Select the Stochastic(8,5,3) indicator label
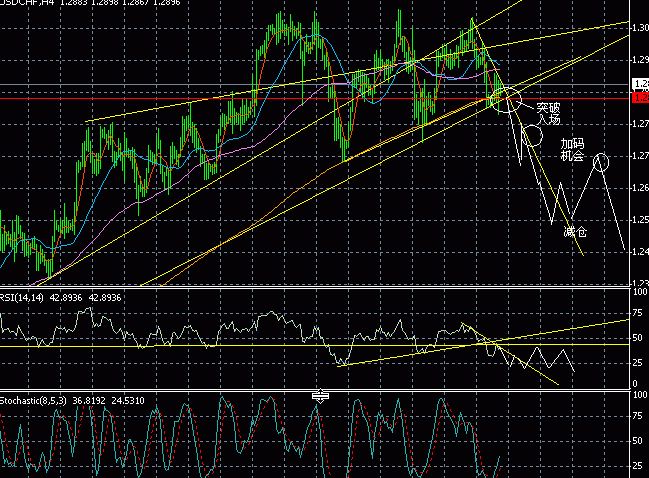649x478 pixels. [x=33, y=401]
